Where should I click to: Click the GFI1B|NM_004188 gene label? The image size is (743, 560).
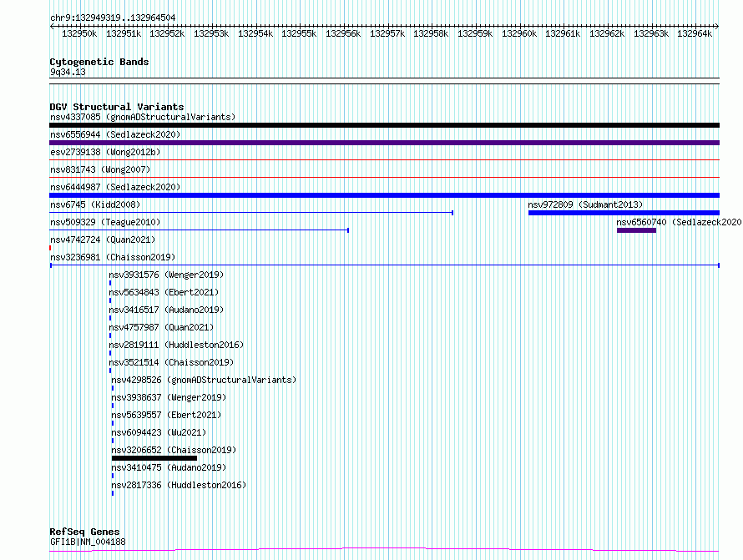pos(88,542)
